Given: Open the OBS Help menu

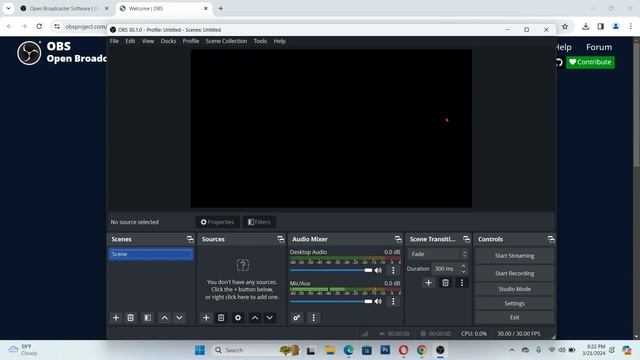Looking at the screenshot, I should 280,41.
